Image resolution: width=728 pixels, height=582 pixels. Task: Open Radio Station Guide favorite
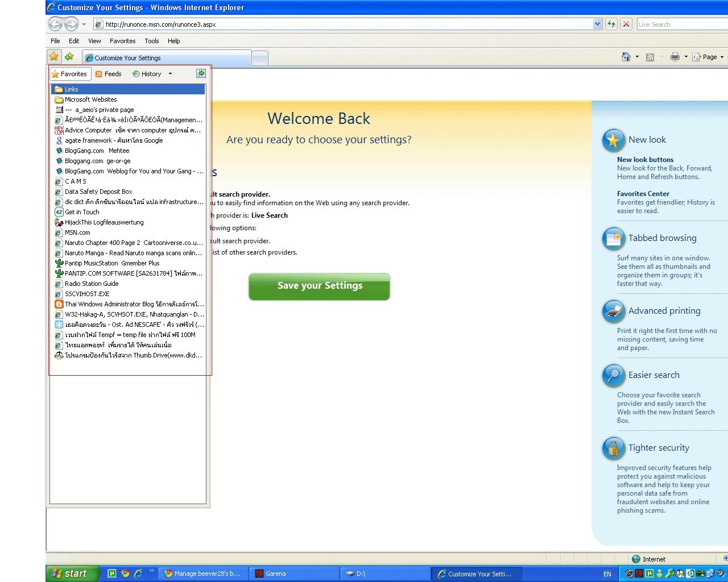tap(128, 284)
